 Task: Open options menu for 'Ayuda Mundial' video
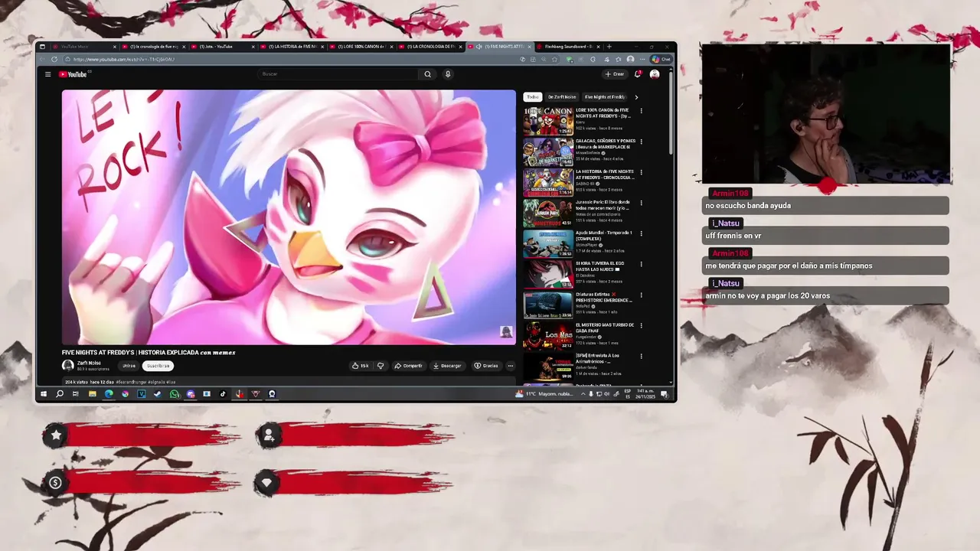click(x=641, y=233)
